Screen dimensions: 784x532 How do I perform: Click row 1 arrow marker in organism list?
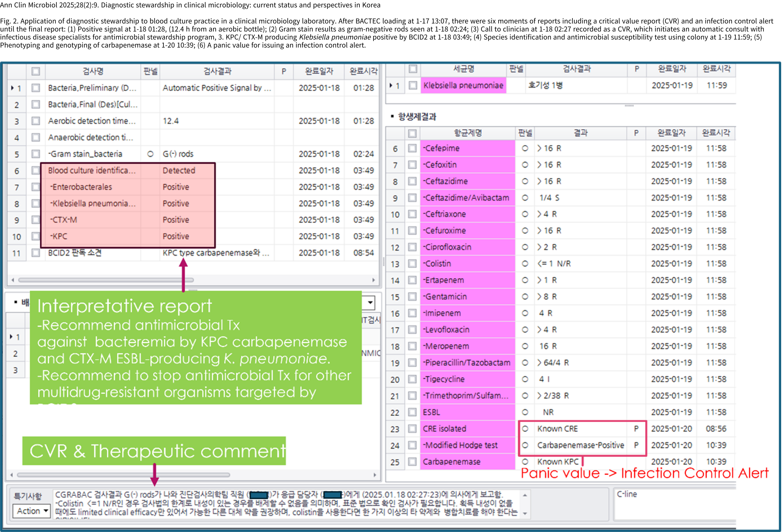tap(391, 85)
